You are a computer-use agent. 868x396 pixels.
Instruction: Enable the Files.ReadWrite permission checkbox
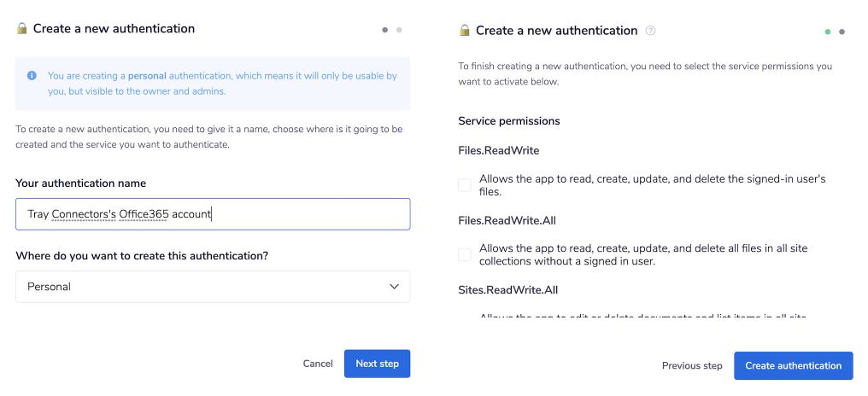(x=465, y=185)
